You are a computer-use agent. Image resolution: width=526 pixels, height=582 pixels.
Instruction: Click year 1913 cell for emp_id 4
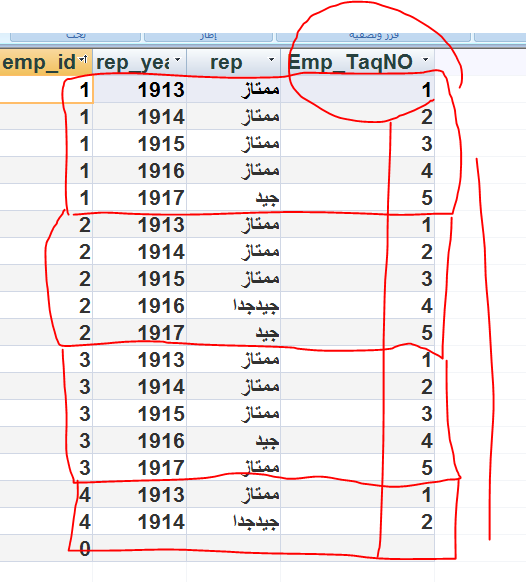pyautogui.click(x=140, y=494)
